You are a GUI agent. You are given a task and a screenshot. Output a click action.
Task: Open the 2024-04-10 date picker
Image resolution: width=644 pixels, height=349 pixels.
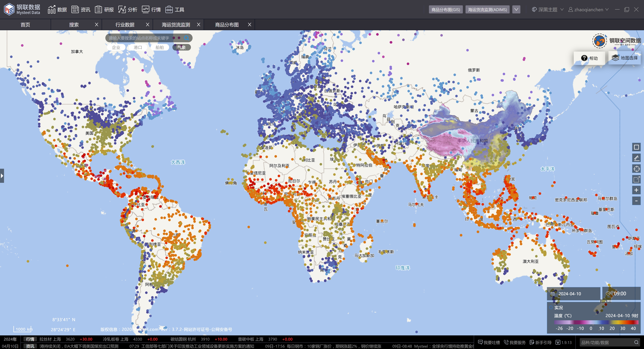pyautogui.click(x=574, y=293)
